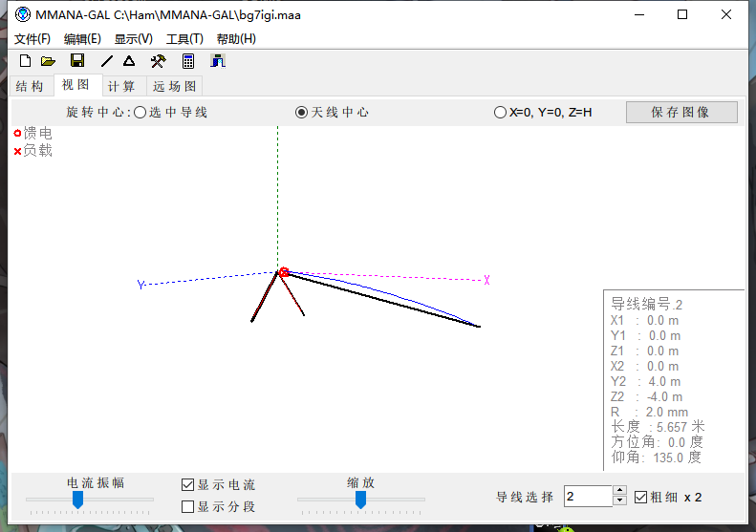Switch to the 视图 tab
The height and width of the screenshot is (532, 756).
point(76,85)
